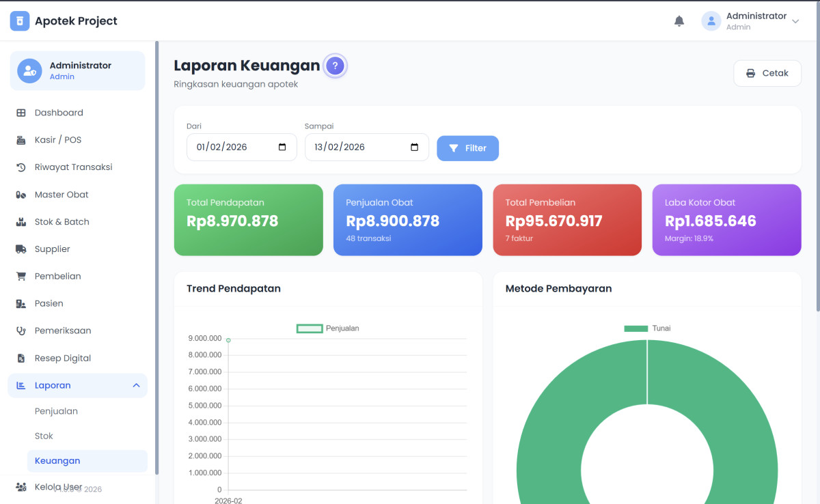Open Resep Digital menu item

click(77, 358)
